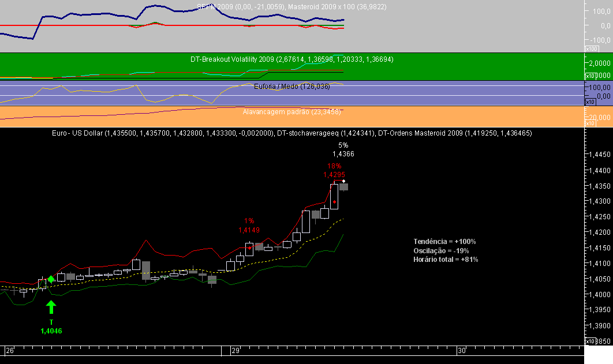Click the red diamond inside the tallest white candle
The image size is (613, 364).
334,202
